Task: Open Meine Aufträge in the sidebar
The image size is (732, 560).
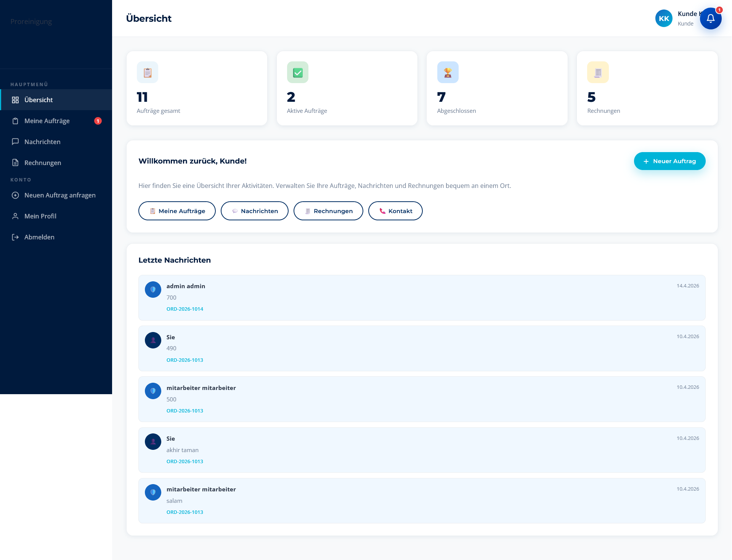Action: (x=56, y=121)
